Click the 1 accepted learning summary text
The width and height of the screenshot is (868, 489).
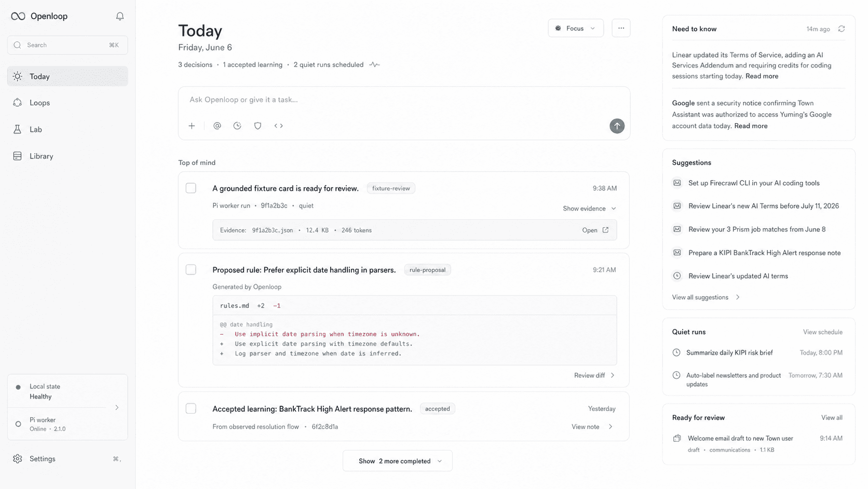pyautogui.click(x=253, y=65)
